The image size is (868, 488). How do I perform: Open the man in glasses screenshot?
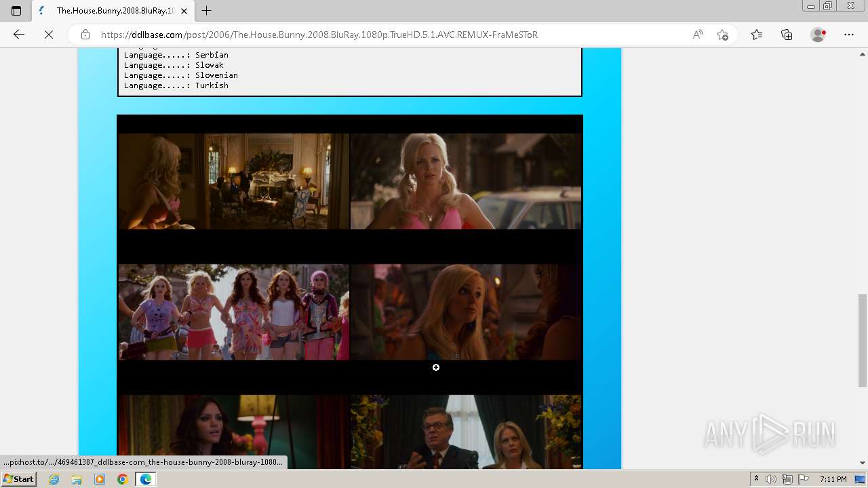(466, 432)
